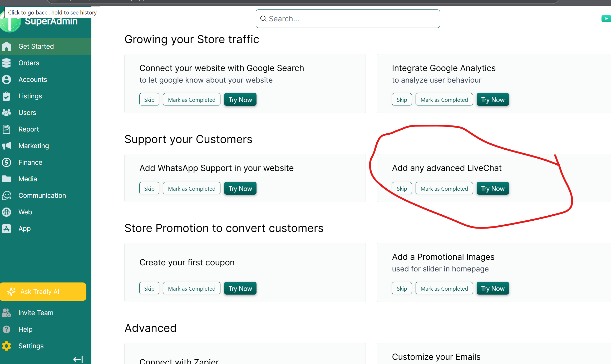The height and width of the screenshot is (364, 611).
Task: Skip the Promotional Images task
Action: click(x=402, y=289)
